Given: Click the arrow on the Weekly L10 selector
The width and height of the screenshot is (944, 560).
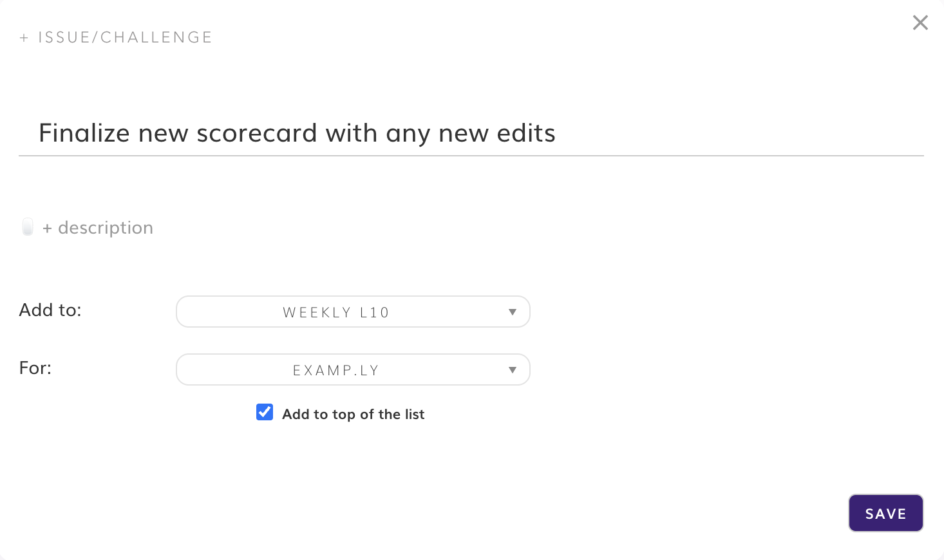Looking at the screenshot, I should pyautogui.click(x=513, y=312).
